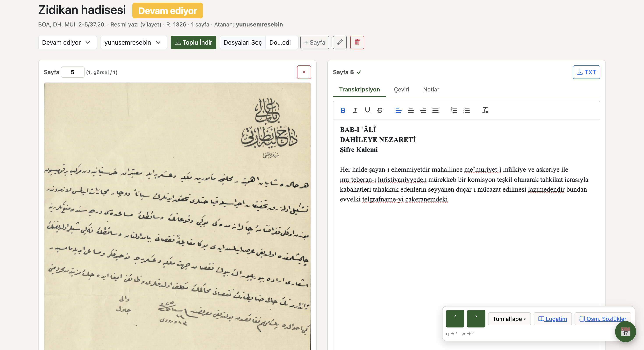Open the Lugatim link
Screen dimensions: 644x350
click(552, 319)
